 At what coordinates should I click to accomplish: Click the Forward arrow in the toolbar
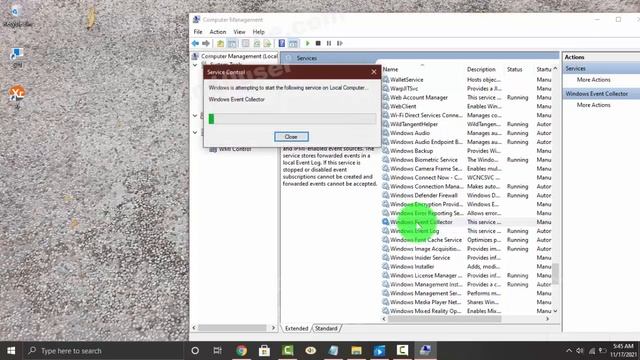point(206,43)
